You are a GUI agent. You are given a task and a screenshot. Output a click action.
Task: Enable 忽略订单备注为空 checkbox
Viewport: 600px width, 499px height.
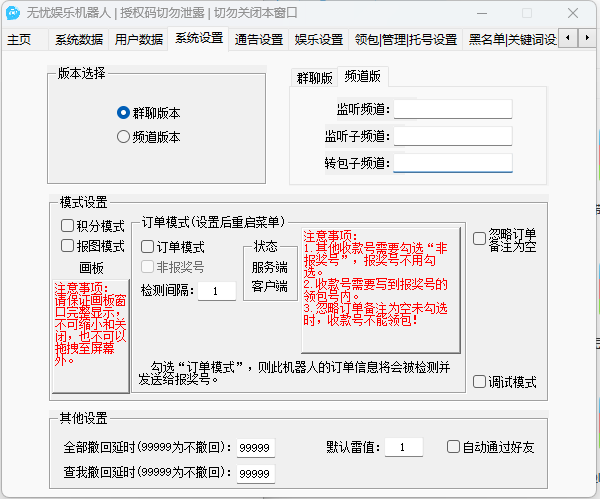click(x=480, y=239)
